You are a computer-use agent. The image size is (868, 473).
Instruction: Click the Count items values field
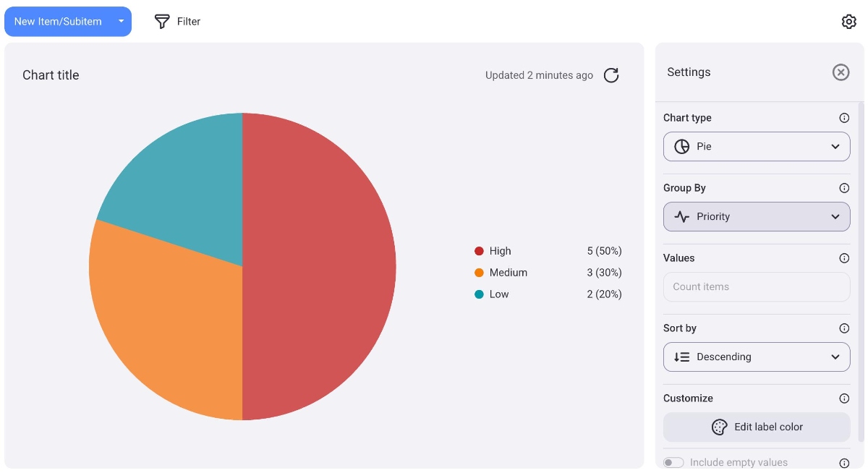[756, 286]
